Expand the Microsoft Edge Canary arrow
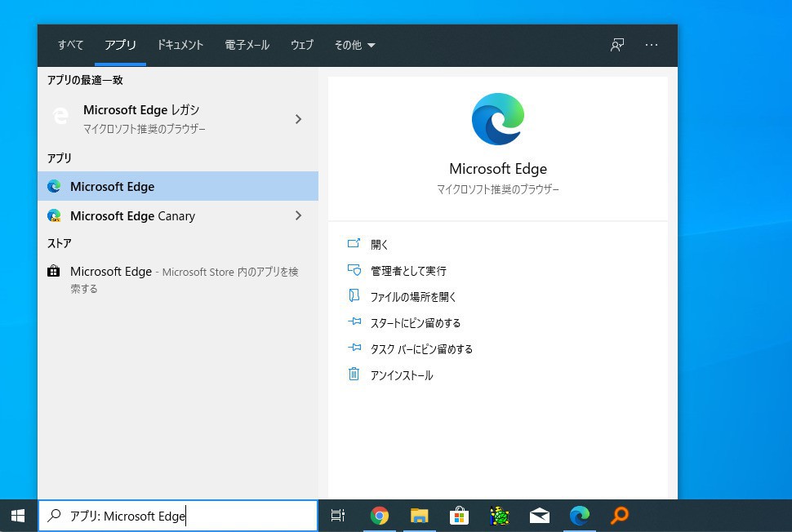This screenshot has width=792, height=532. [x=298, y=216]
